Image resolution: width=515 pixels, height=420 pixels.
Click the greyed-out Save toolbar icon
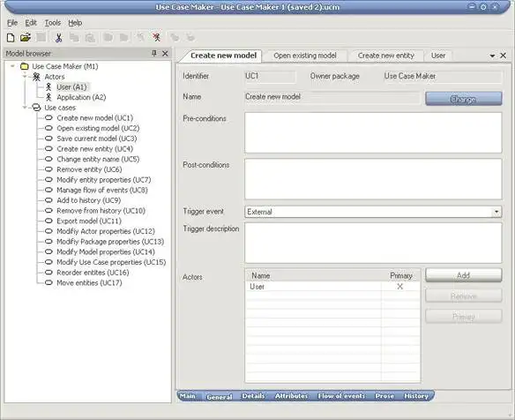click(41, 37)
